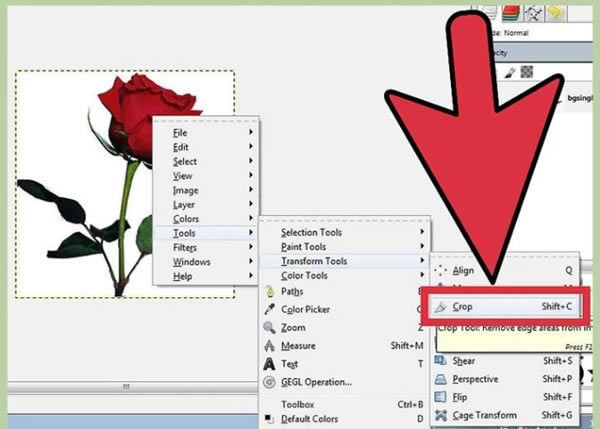Screen dimensions: 600x429
Task: Click the horizontal scrollbar below the canvas
Action: coord(132,387)
